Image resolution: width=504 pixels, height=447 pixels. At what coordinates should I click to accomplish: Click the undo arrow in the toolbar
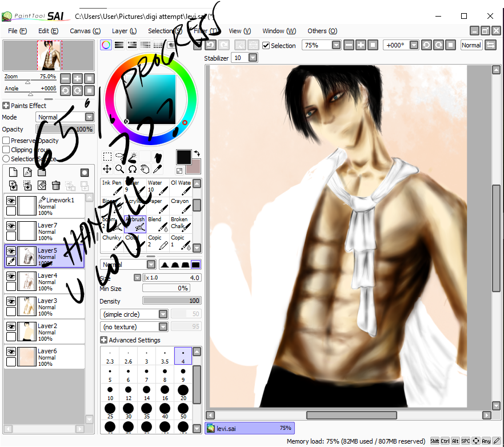[x=211, y=45]
